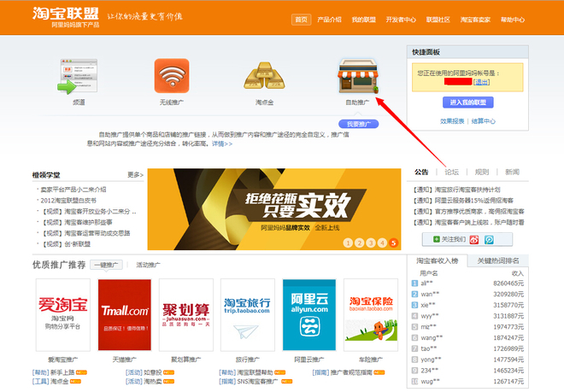Screen dimensions: 564x392
Task: Click the 进入我的联盟 button
Action: point(467,102)
